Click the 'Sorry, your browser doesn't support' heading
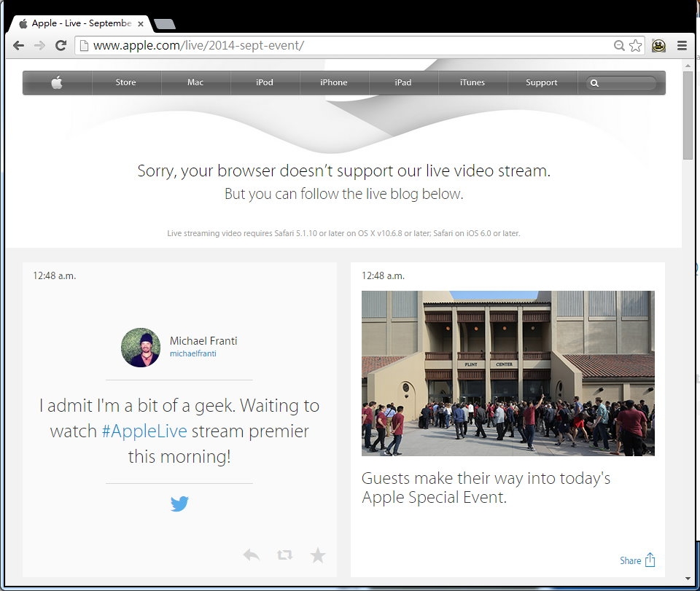The image size is (700, 591). 343,171
